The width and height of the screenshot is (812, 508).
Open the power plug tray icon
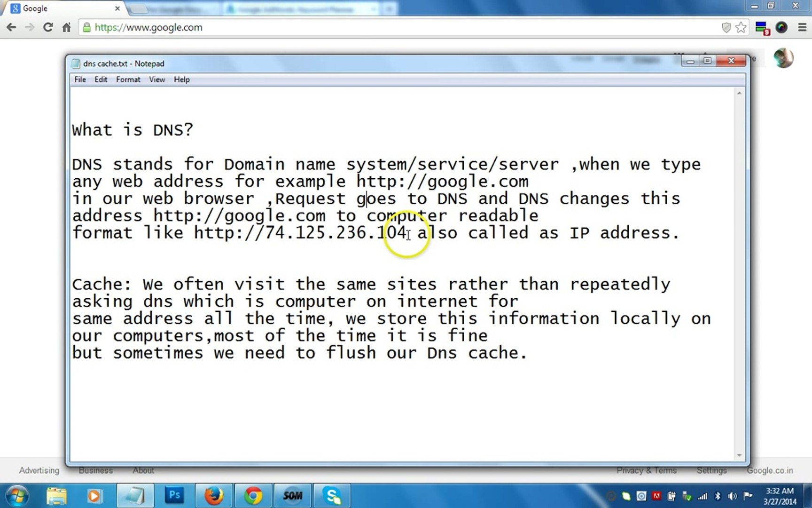click(x=672, y=496)
